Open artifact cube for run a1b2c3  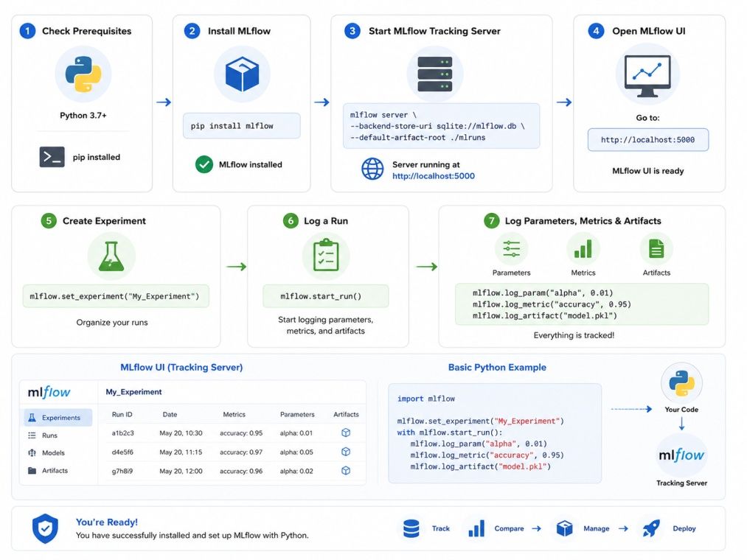point(346,433)
